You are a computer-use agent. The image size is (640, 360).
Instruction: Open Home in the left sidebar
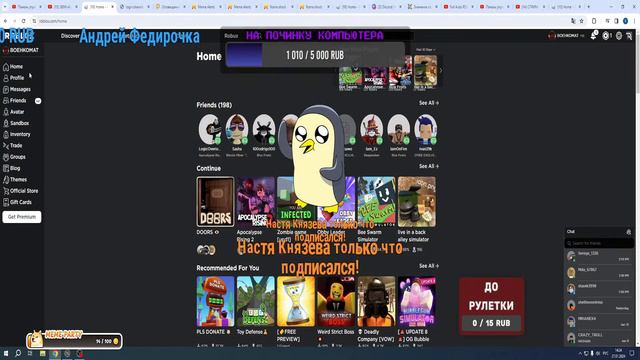13,67
